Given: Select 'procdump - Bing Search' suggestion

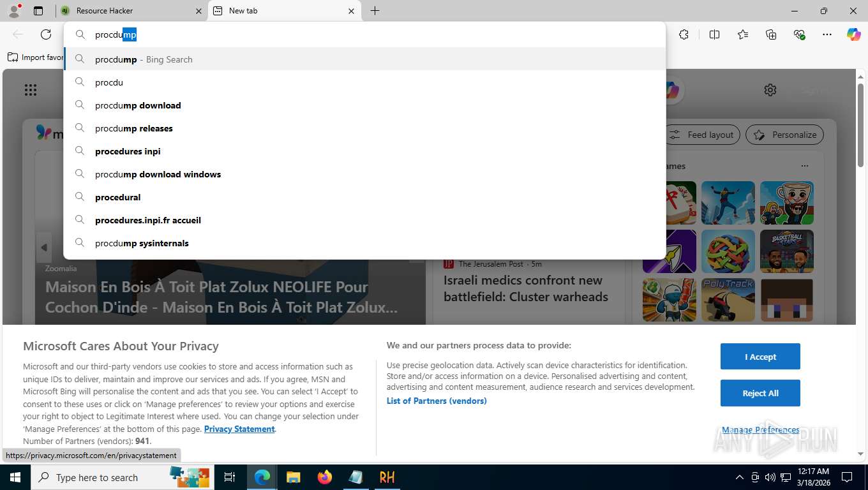Looking at the screenshot, I should [364, 59].
